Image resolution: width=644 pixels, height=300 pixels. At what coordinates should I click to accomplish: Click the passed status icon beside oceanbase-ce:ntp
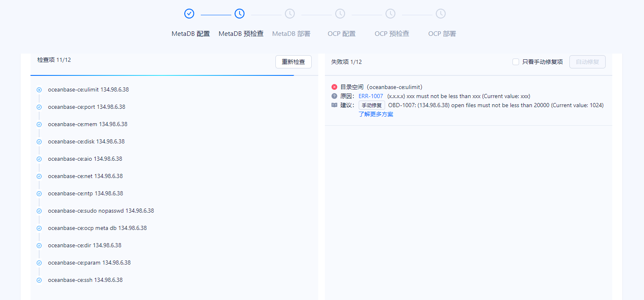[x=39, y=193]
